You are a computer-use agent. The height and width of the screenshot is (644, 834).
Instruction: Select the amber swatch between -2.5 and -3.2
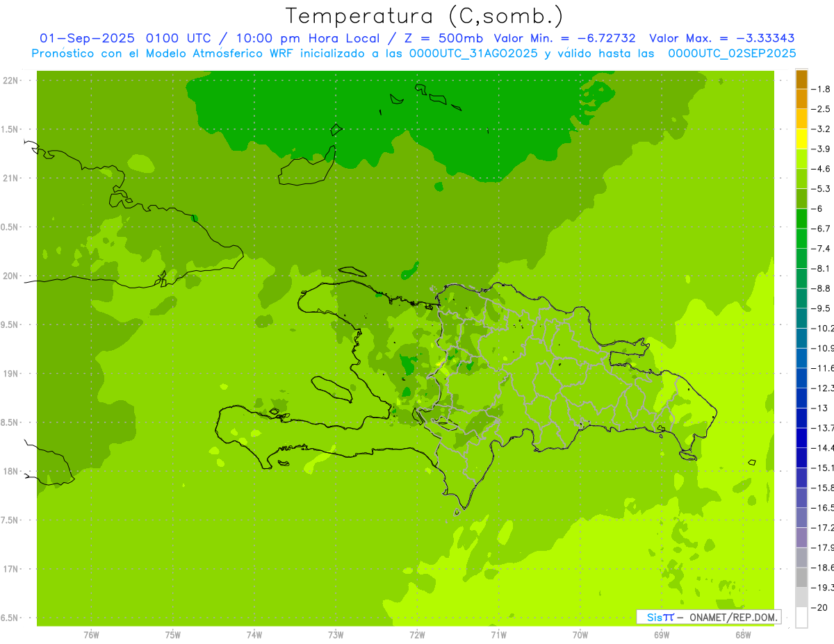[x=801, y=119]
